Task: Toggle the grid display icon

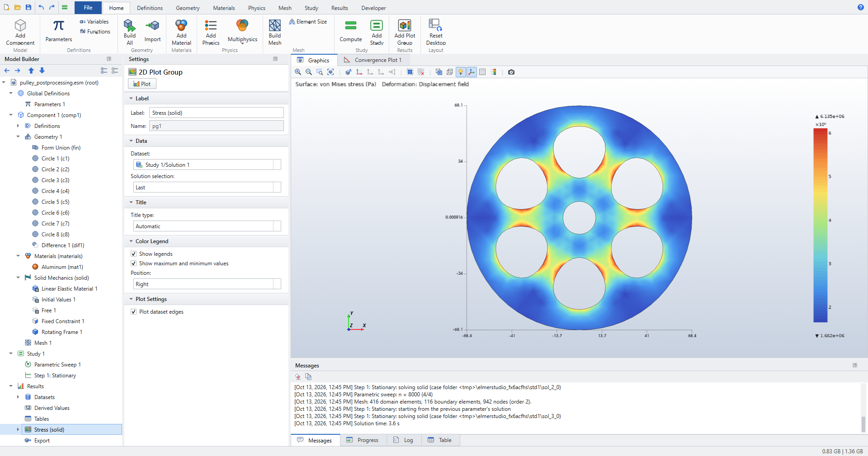Action: coord(482,72)
